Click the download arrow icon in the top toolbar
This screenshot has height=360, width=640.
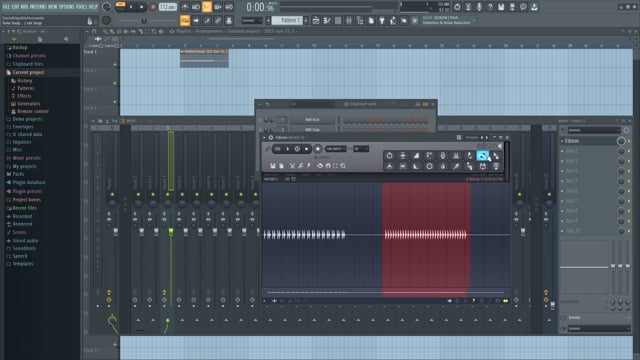534,7
